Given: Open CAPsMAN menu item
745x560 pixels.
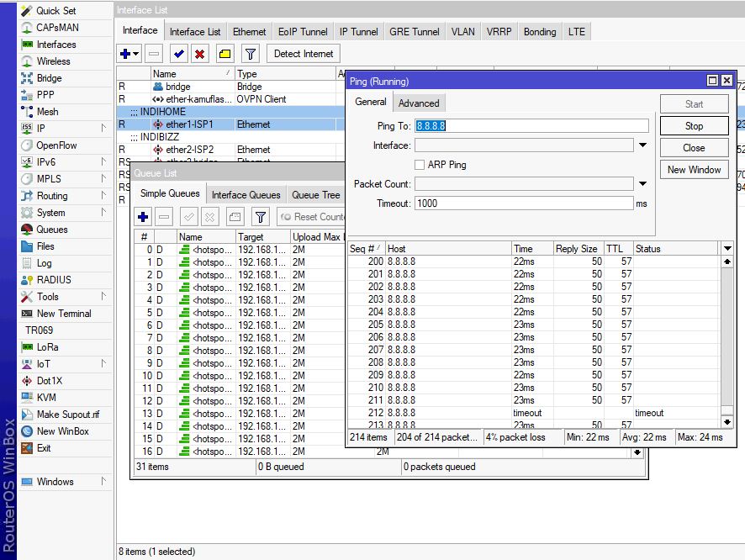Looking at the screenshot, I should (x=57, y=28).
